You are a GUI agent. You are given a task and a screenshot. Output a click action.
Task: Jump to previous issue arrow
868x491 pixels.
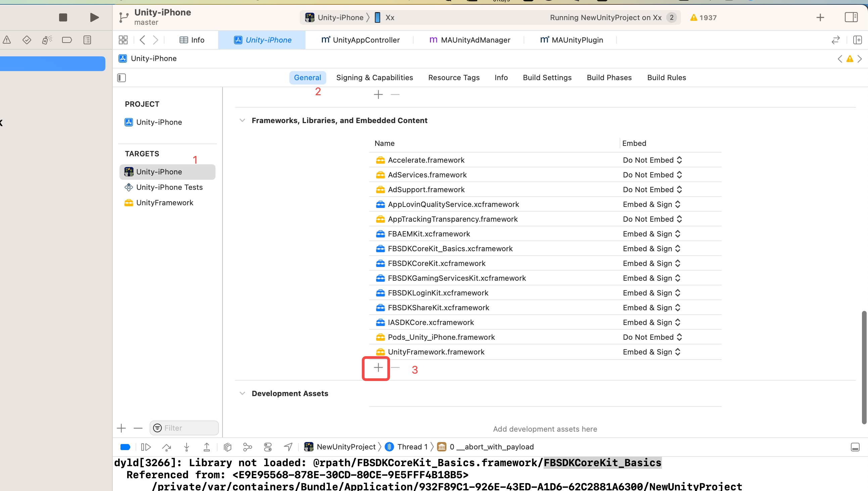[x=840, y=59]
